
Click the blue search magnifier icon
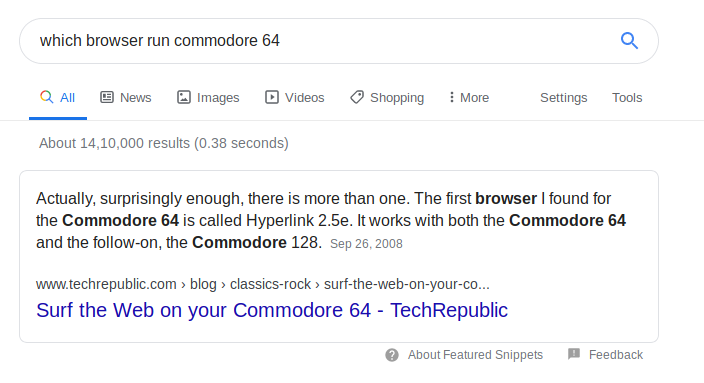[629, 41]
